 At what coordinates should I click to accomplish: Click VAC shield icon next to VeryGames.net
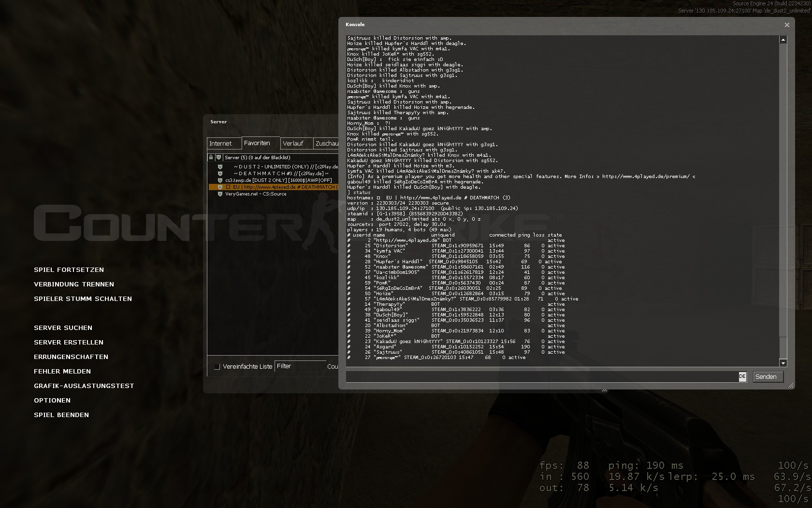coord(220,194)
